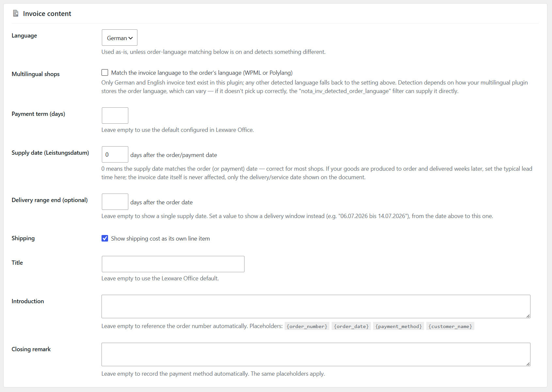Click the Payment term days input
Viewport: 552px width, 392px height.
tap(115, 116)
